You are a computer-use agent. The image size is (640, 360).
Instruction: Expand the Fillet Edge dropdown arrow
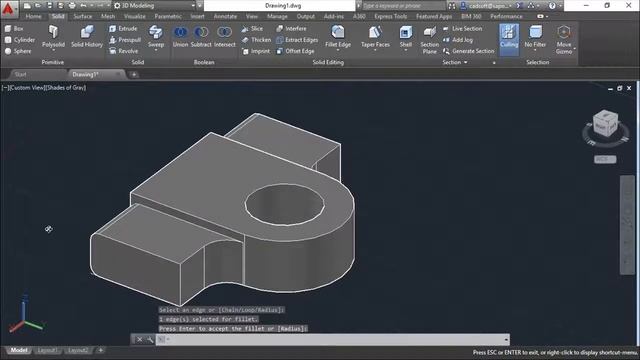[338, 50]
